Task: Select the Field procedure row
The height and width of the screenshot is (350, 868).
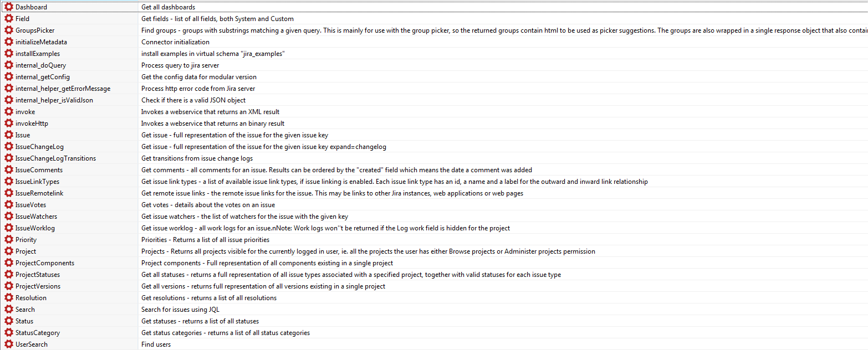Action: pyautogui.click(x=23, y=19)
